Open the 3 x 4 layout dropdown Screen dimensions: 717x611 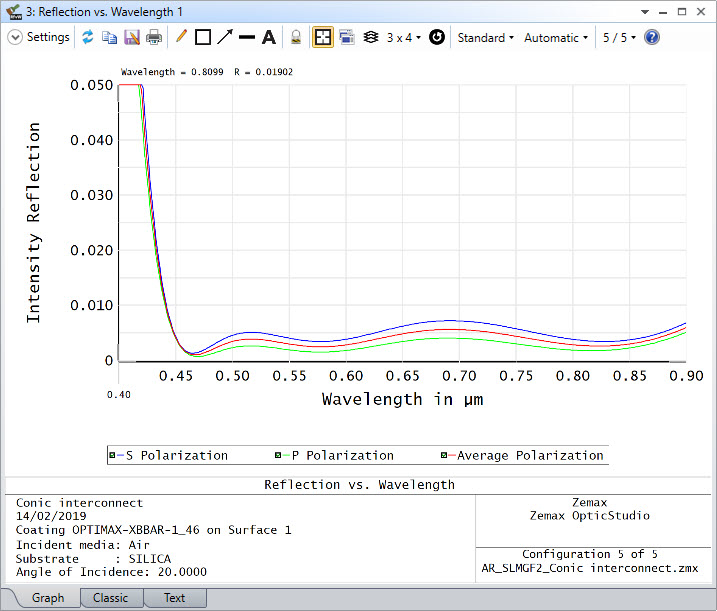404,38
